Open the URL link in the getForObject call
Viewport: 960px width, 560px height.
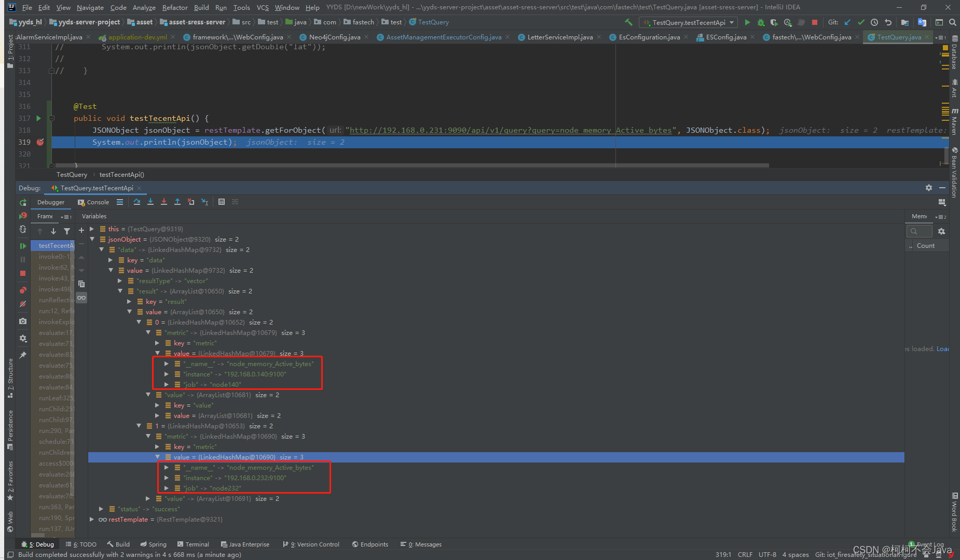(511, 130)
